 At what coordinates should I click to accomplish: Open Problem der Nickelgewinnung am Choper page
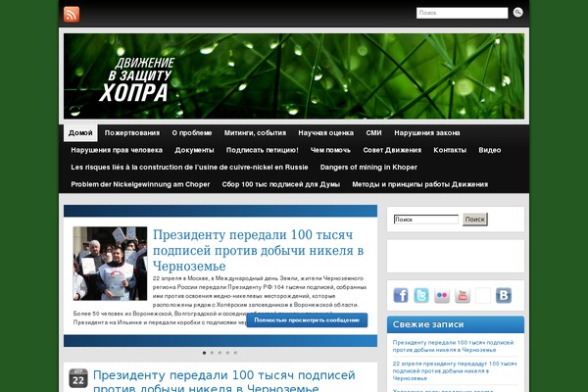click(x=140, y=184)
